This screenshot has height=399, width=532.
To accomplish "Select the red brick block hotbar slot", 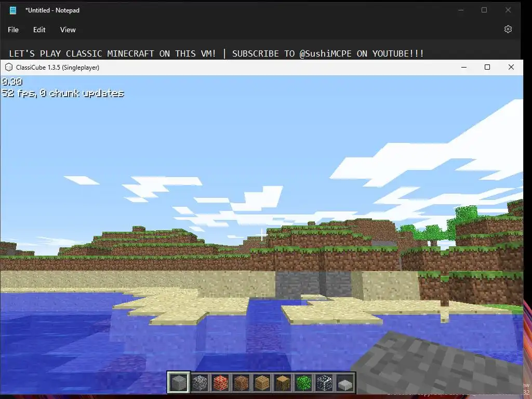I will click(x=220, y=383).
